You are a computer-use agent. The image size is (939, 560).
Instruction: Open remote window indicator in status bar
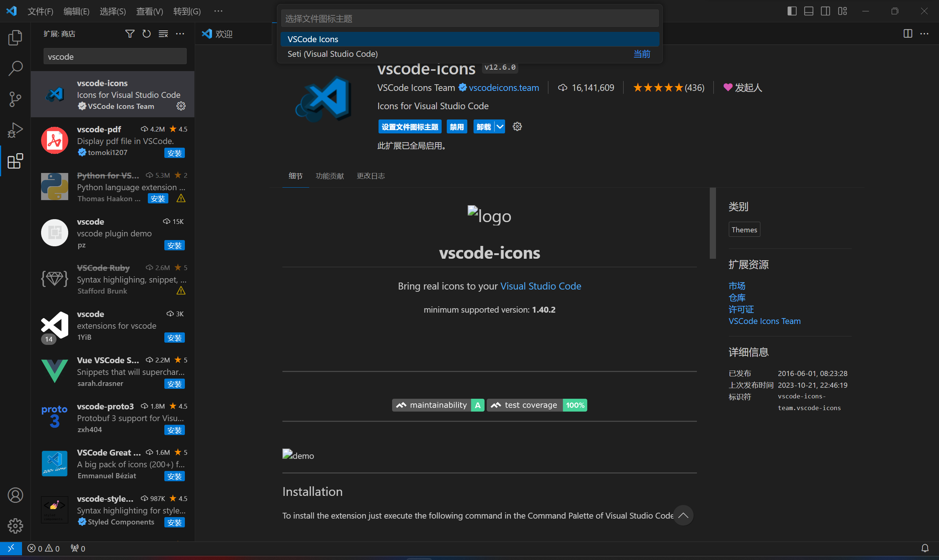pyautogui.click(x=11, y=548)
